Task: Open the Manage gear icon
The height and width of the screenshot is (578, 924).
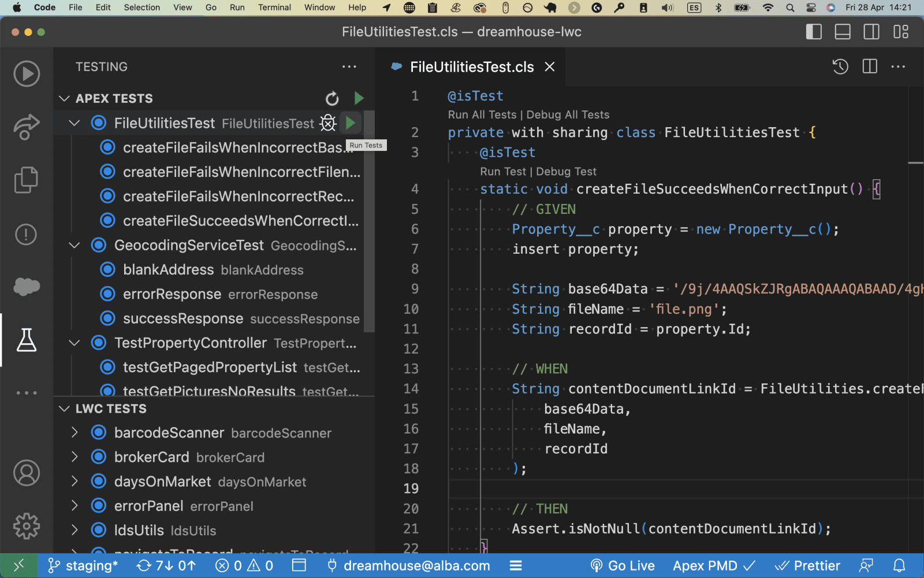Action: point(26,526)
